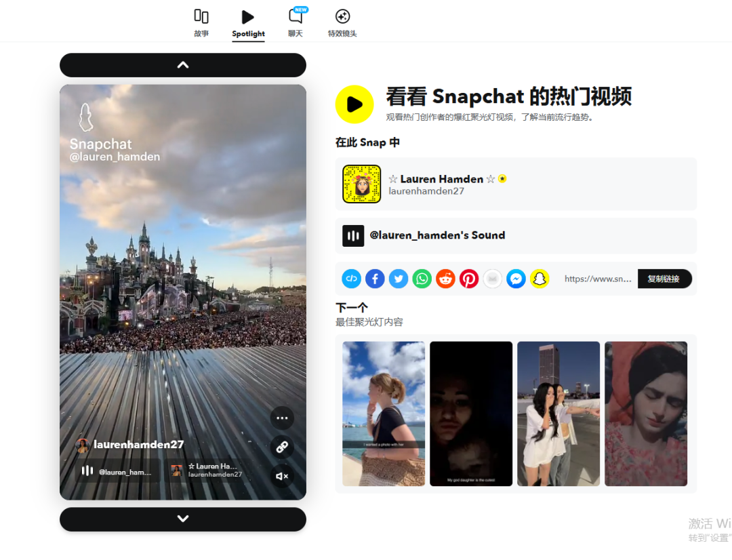Click the laurenhamden27 username under Lauren Hamden
Viewport: 732px width, 560px height.
point(426,191)
